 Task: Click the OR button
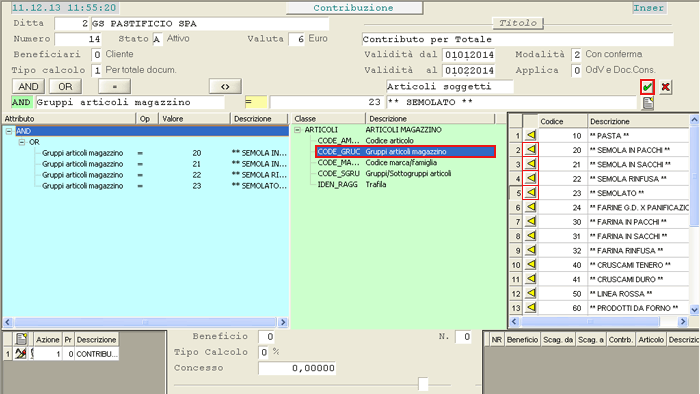(x=65, y=86)
